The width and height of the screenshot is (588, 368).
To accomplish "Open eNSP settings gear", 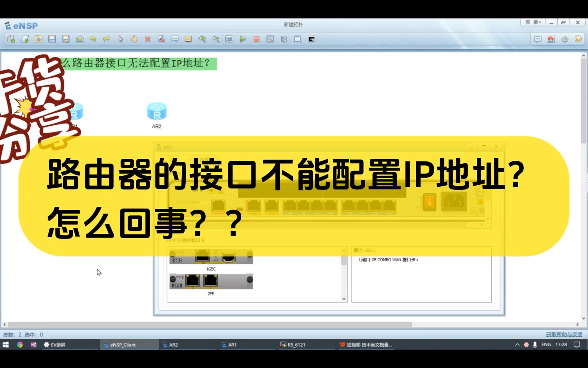I will pos(565,39).
